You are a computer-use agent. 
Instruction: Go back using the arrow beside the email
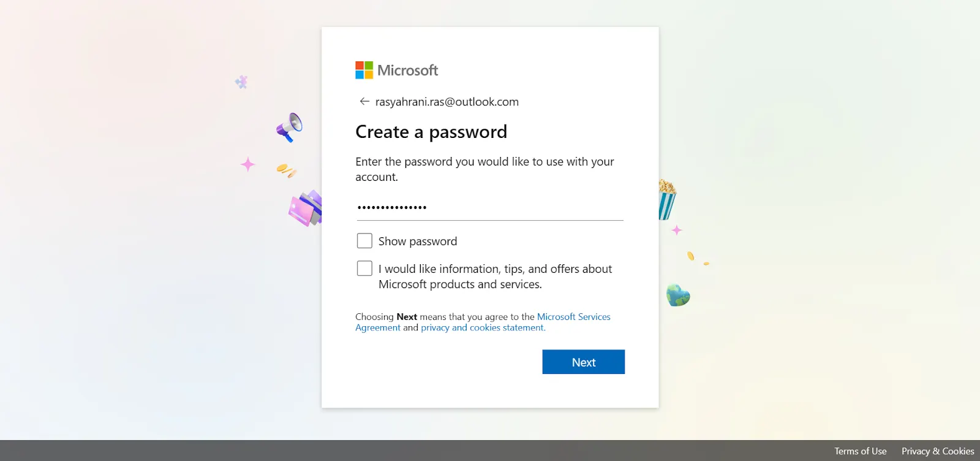point(364,102)
